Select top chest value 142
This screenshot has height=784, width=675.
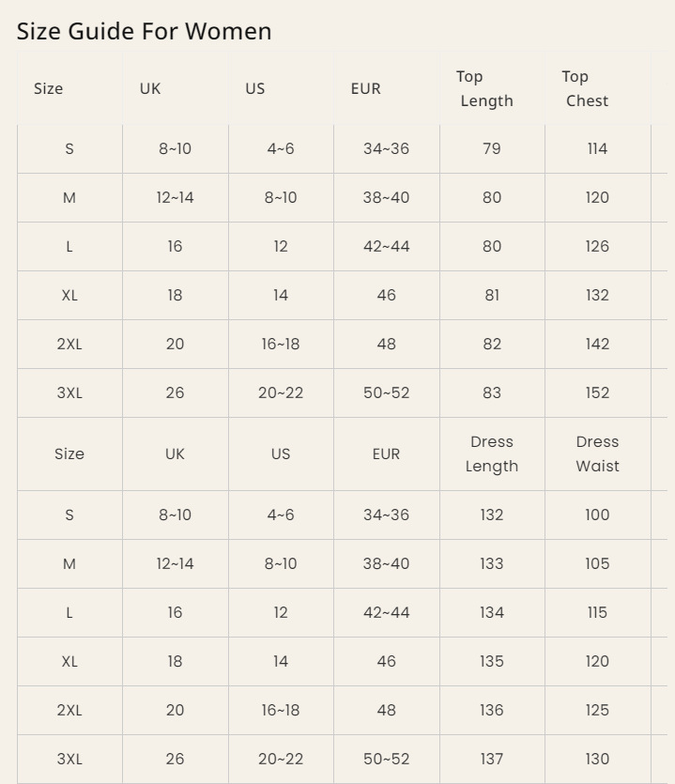tap(597, 344)
